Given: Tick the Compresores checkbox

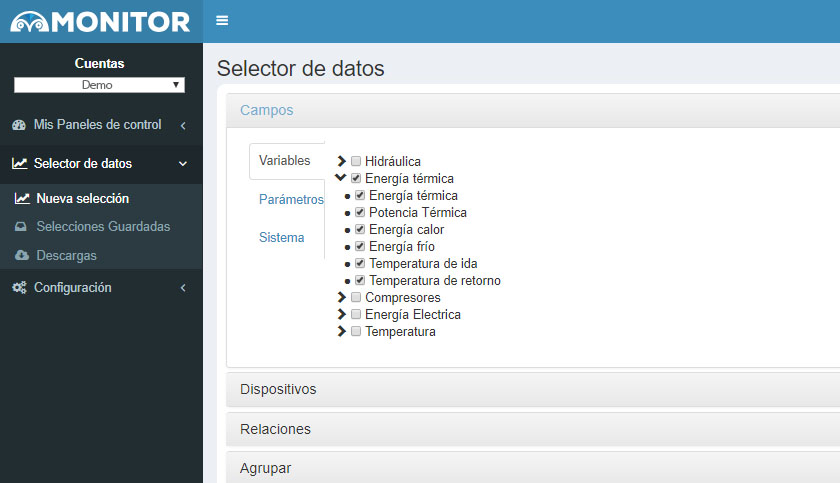Looking at the screenshot, I should coord(356,297).
